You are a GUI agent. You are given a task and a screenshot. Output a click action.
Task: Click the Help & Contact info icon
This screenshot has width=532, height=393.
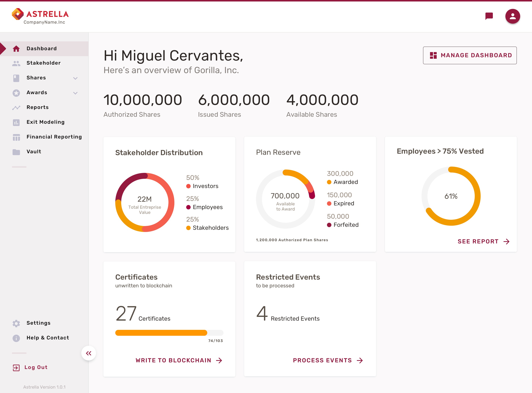click(16, 338)
